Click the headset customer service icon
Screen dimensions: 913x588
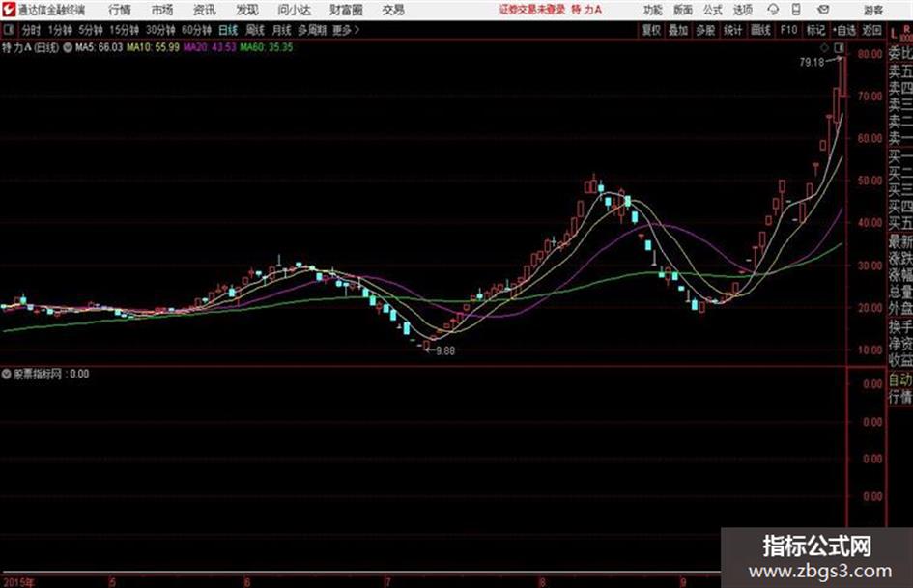[773, 10]
